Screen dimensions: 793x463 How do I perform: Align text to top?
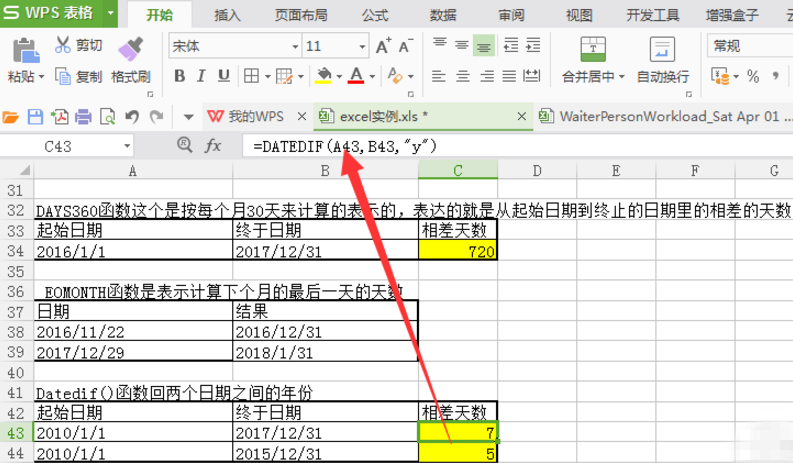pyautogui.click(x=439, y=45)
